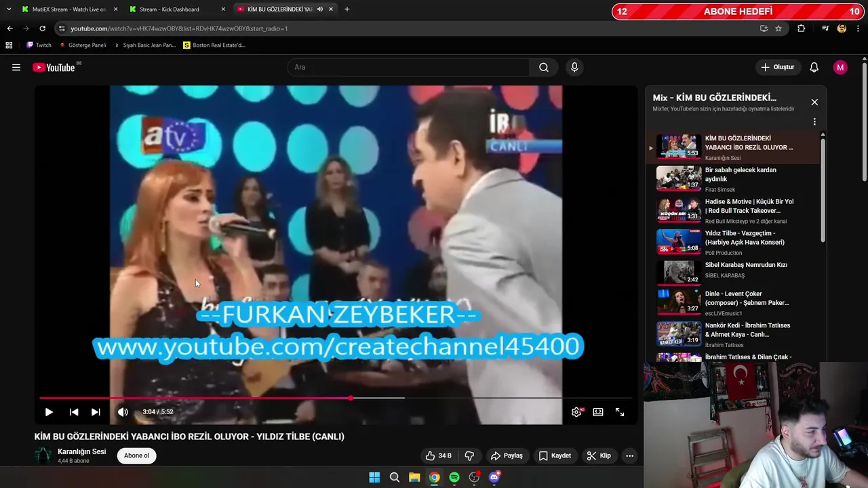Image resolution: width=868 pixels, height=488 pixels.
Task: Like the video with 34 B likes
Action: [438, 455]
